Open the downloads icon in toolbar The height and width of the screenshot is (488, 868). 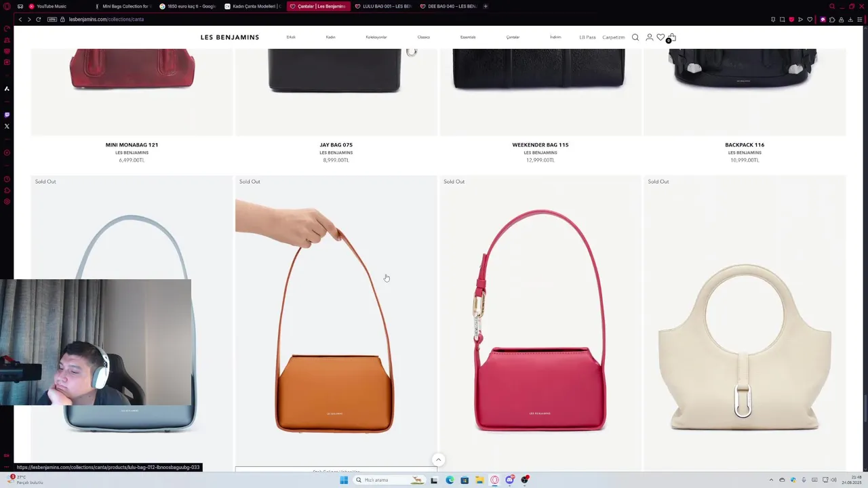(x=850, y=20)
